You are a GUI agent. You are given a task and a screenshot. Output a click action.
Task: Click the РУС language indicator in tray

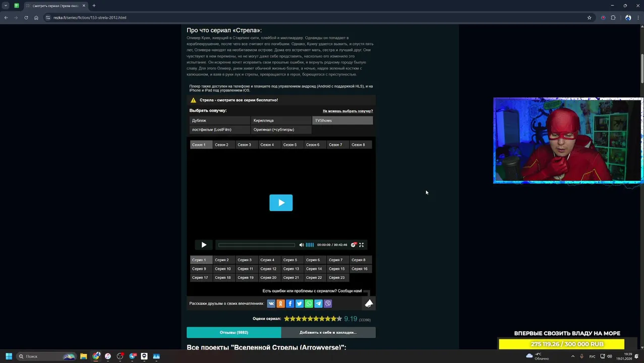(592, 356)
